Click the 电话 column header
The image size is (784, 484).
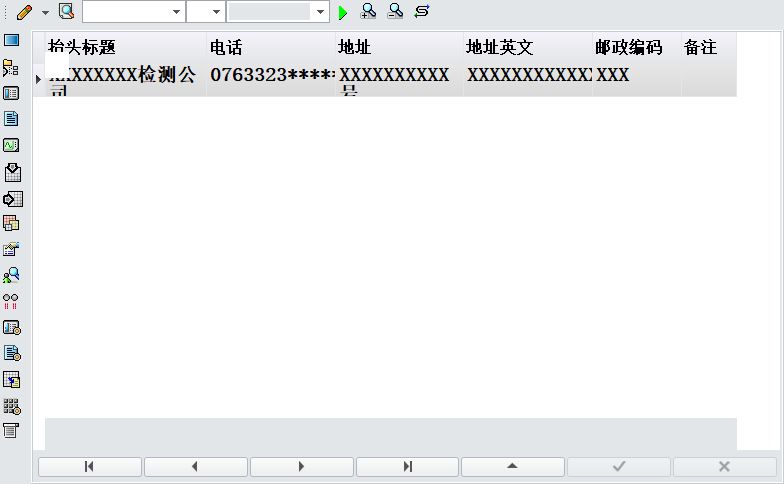pyautogui.click(x=270, y=47)
